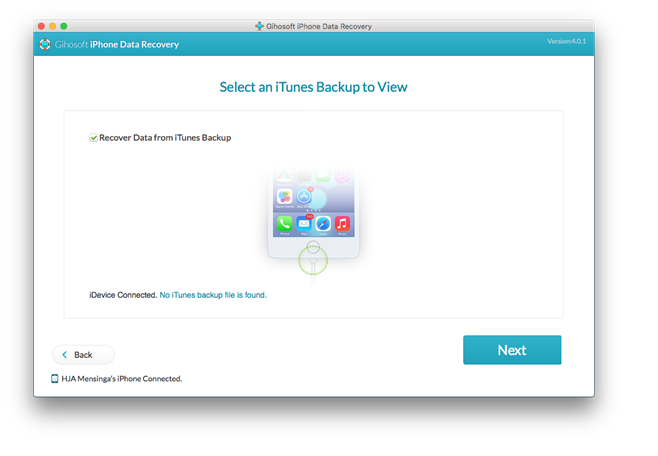The image size is (658, 456).
Task: Click the Safari compass icon on the iPhone image
Action: pyautogui.click(x=323, y=223)
